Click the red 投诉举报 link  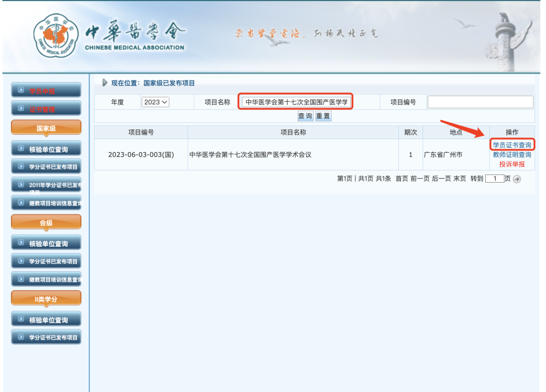[512, 164]
